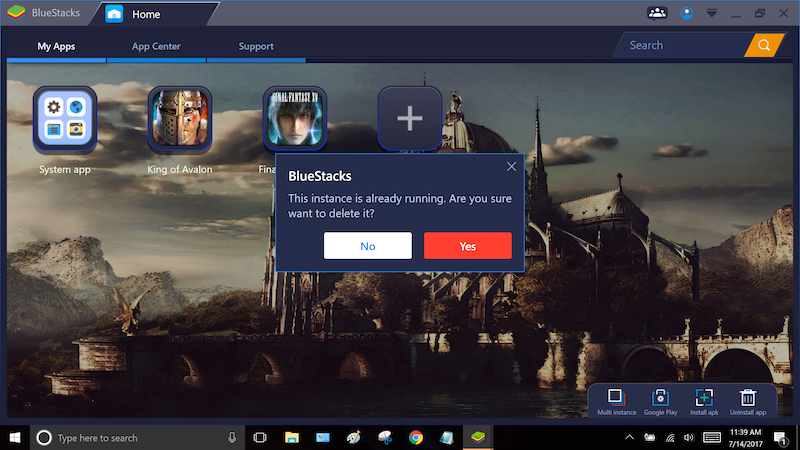This screenshot has width=800, height=450.
Task: Show hidden system tray icons chevron
Action: point(630,437)
